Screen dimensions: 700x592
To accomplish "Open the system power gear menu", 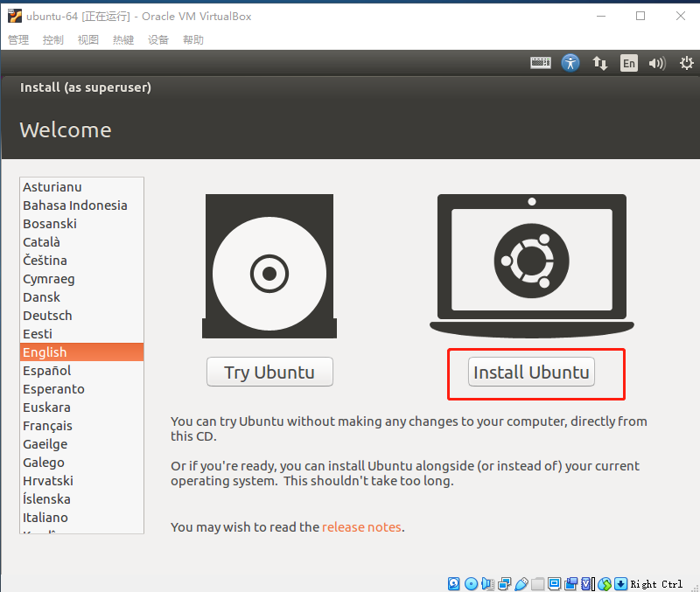I will 686,63.
